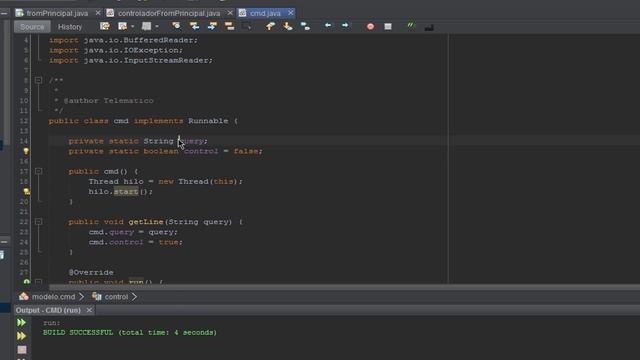Click 'cmd.query = query;' line
Screen dimensions: 640x360
(133, 232)
